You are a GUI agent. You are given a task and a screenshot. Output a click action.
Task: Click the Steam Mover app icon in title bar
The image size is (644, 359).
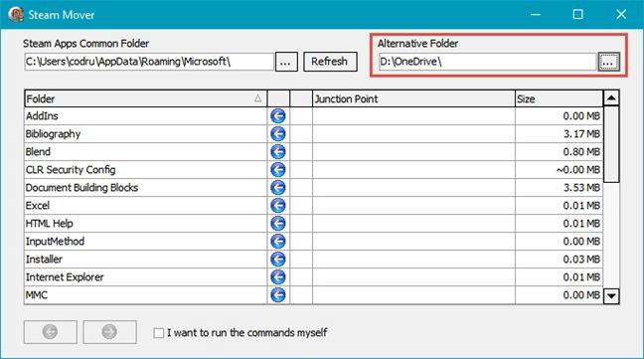coord(16,14)
